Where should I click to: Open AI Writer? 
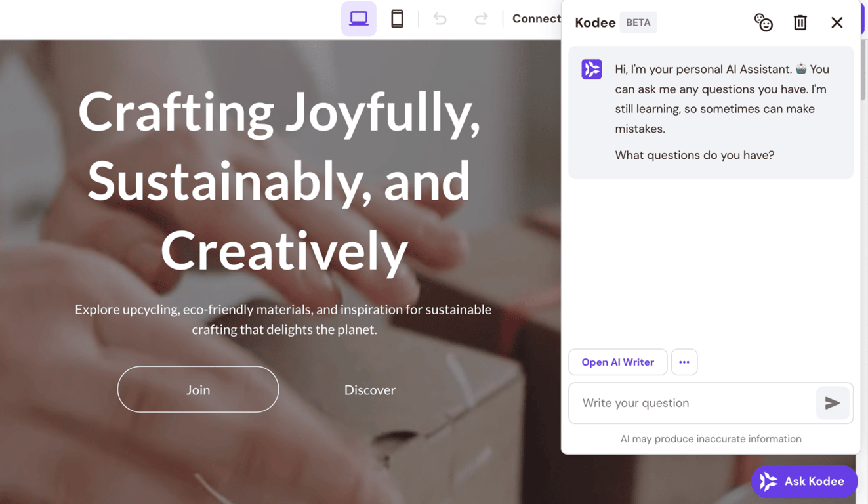coord(617,362)
